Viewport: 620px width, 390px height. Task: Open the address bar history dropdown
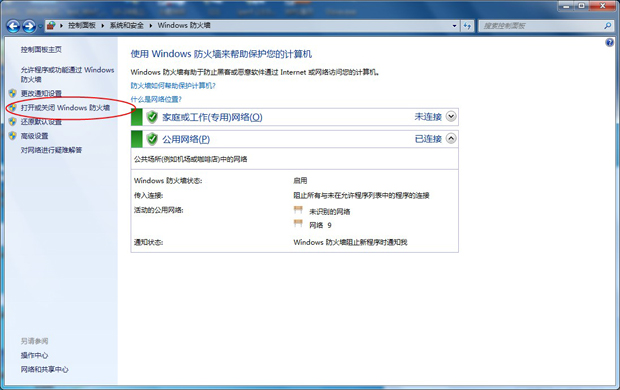454,26
